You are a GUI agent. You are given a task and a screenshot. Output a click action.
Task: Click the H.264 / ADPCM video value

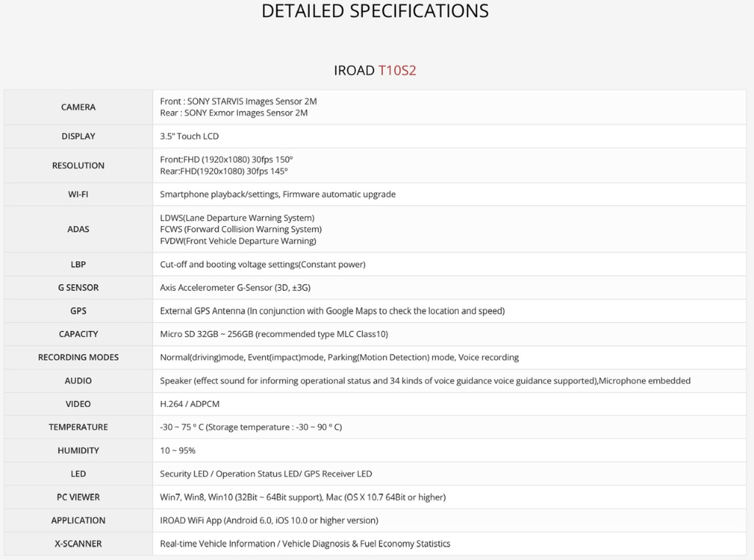pyautogui.click(x=189, y=404)
